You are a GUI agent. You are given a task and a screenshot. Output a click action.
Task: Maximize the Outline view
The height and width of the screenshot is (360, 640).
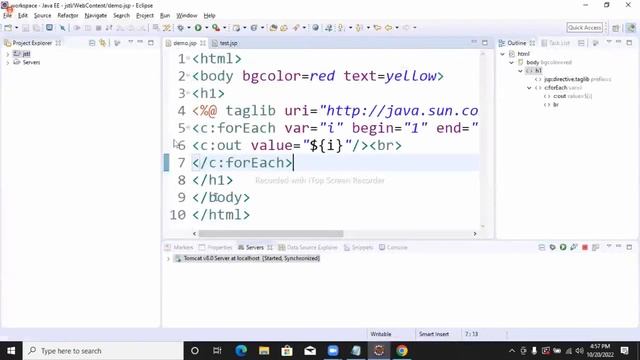pyautogui.click(x=629, y=42)
